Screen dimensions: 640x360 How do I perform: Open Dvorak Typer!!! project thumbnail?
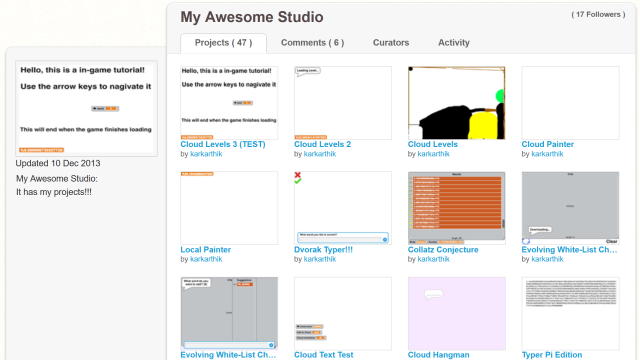(343, 208)
